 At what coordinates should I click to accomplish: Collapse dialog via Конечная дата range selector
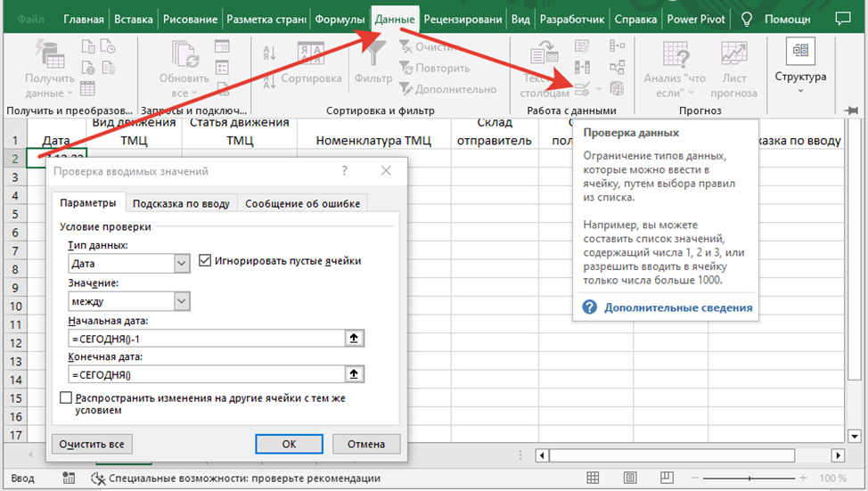354,375
